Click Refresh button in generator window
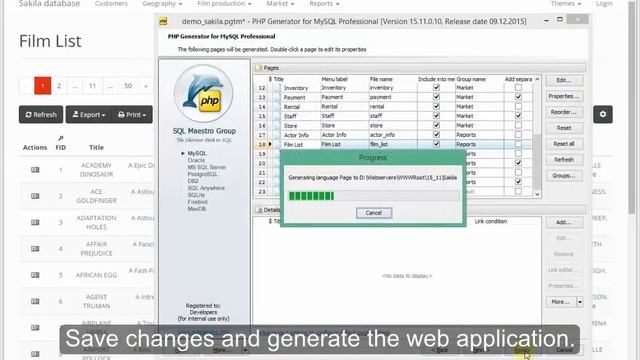The width and height of the screenshot is (640, 360). click(564, 160)
